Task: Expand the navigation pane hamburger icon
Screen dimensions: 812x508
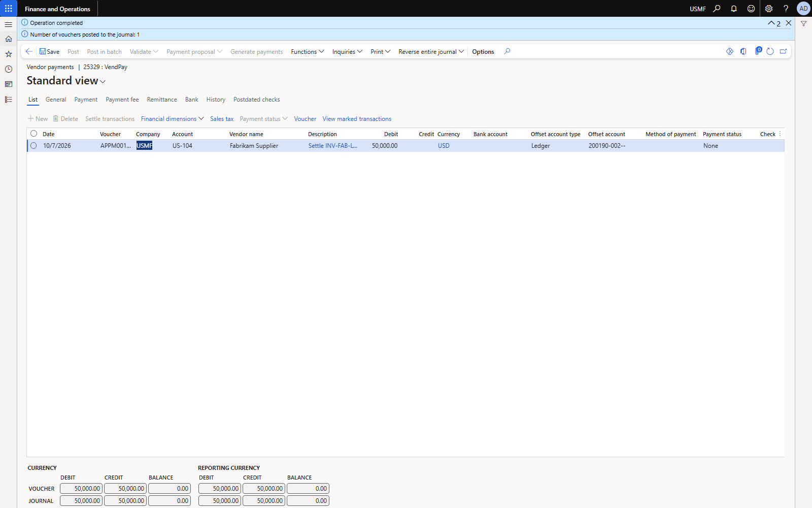Action: coord(8,24)
